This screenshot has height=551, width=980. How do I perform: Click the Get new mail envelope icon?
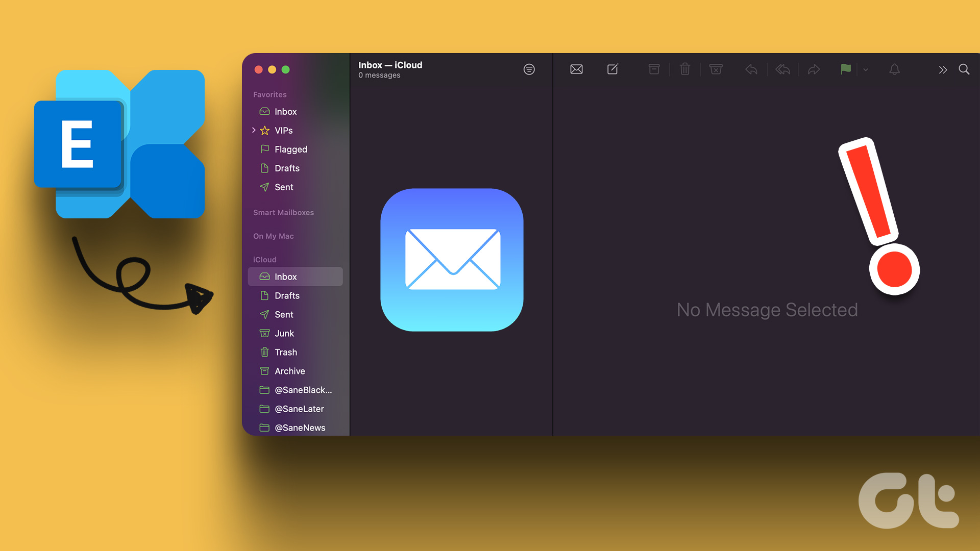[x=576, y=69]
